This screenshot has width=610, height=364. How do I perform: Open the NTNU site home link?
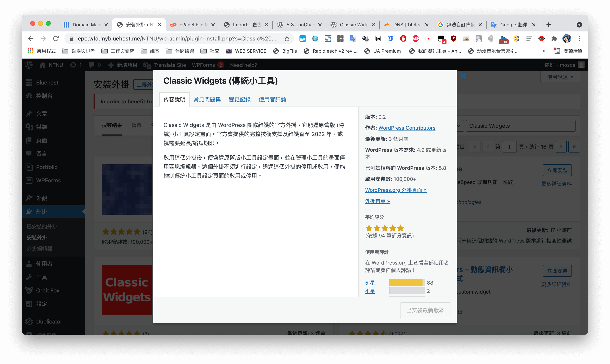pos(51,65)
